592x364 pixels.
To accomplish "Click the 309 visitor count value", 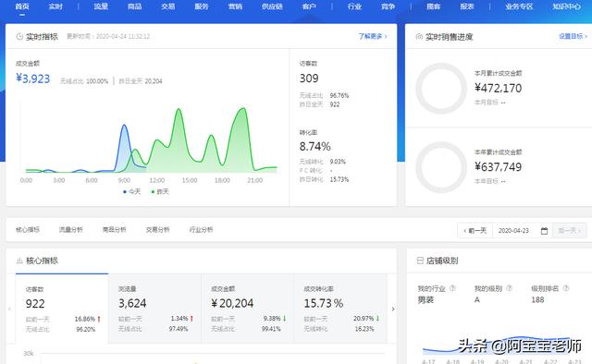I will coord(309,79).
